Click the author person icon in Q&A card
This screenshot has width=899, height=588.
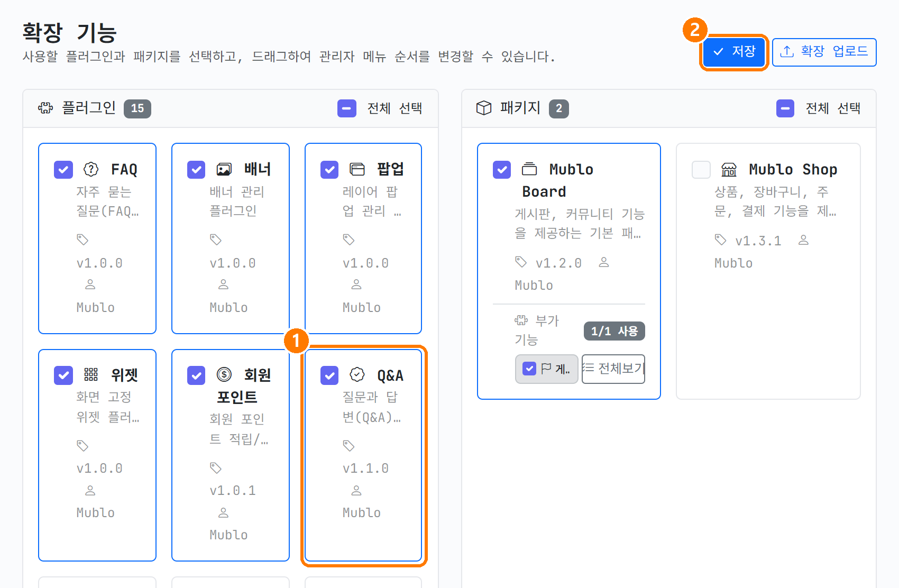(x=356, y=491)
